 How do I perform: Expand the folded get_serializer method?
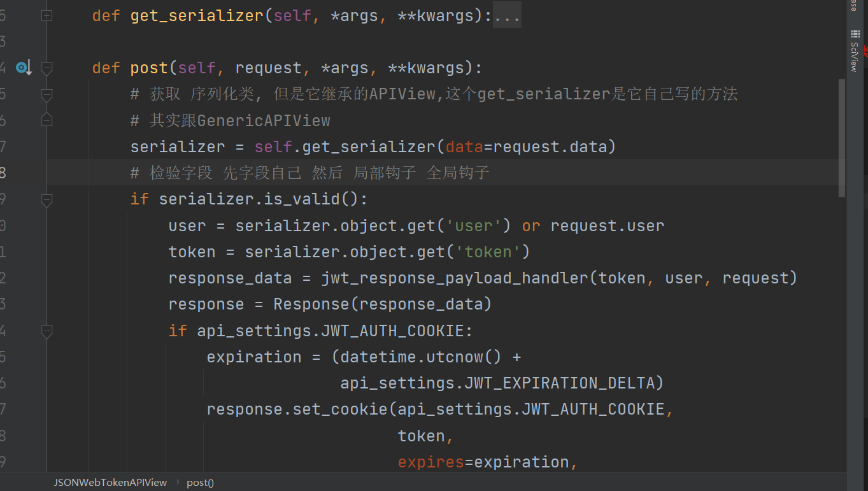(x=46, y=15)
